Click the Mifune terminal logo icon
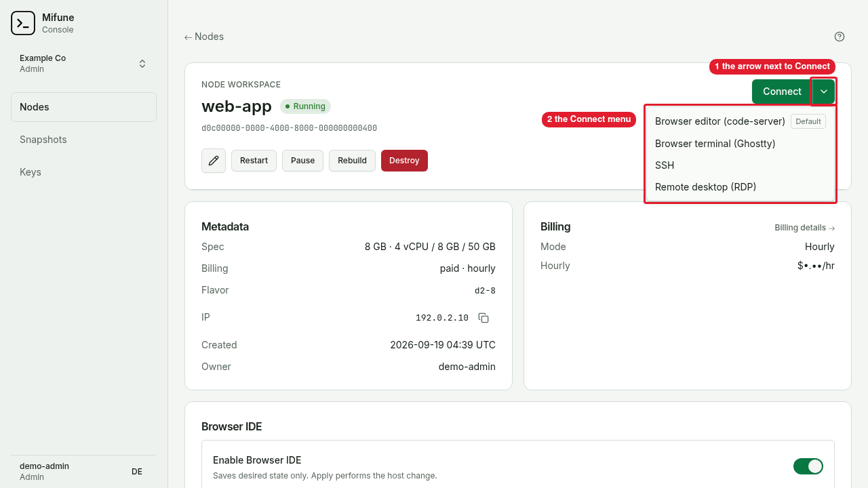 click(23, 23)
